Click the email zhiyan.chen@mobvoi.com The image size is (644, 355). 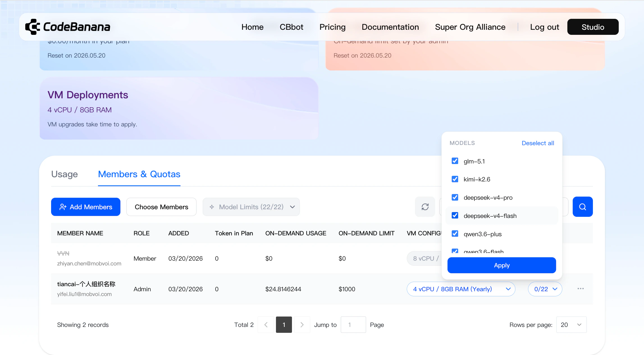pos(89,263)
